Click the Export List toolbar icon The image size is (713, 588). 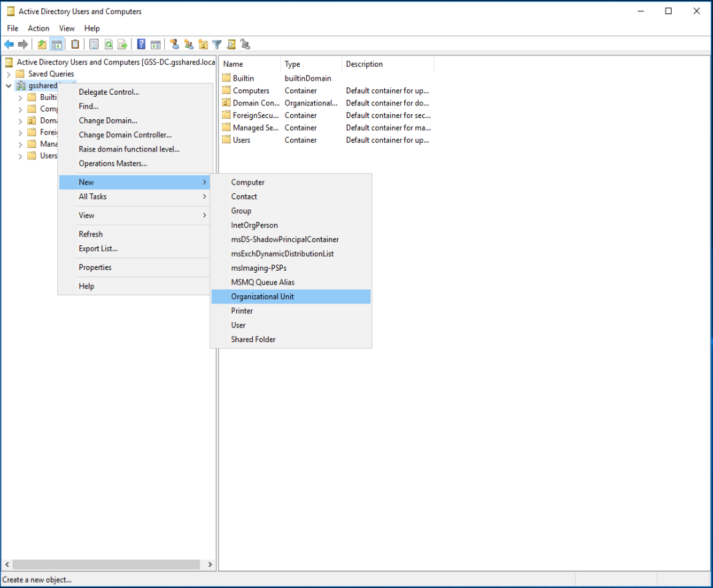pos(122,45)
